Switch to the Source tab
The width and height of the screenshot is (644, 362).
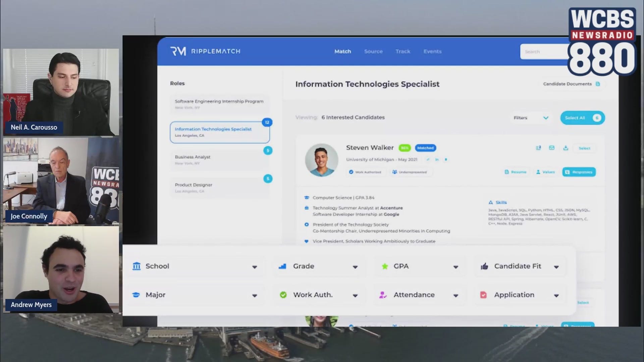click(x=373, y=51)
